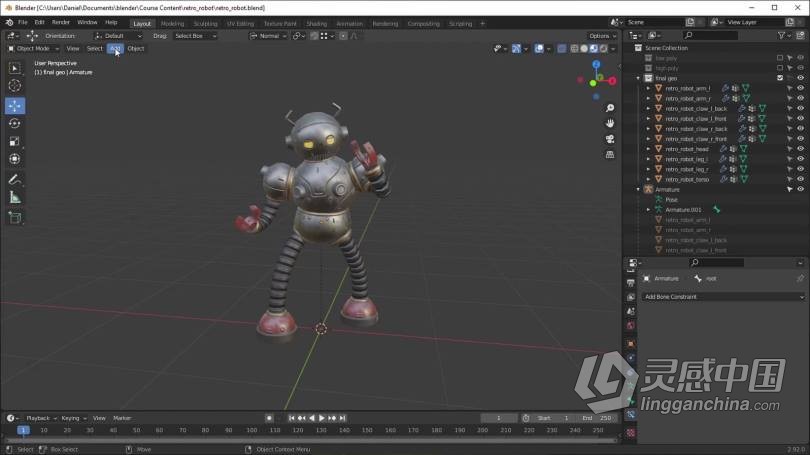
Task: Open the Select menu in the viewport header
Action: pos(95,49)
